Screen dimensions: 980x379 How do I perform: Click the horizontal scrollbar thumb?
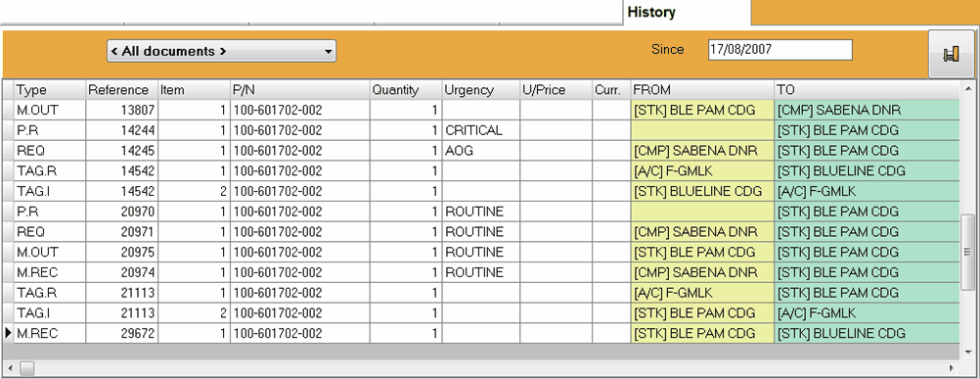pyautogui.click(x=26, y=368)
